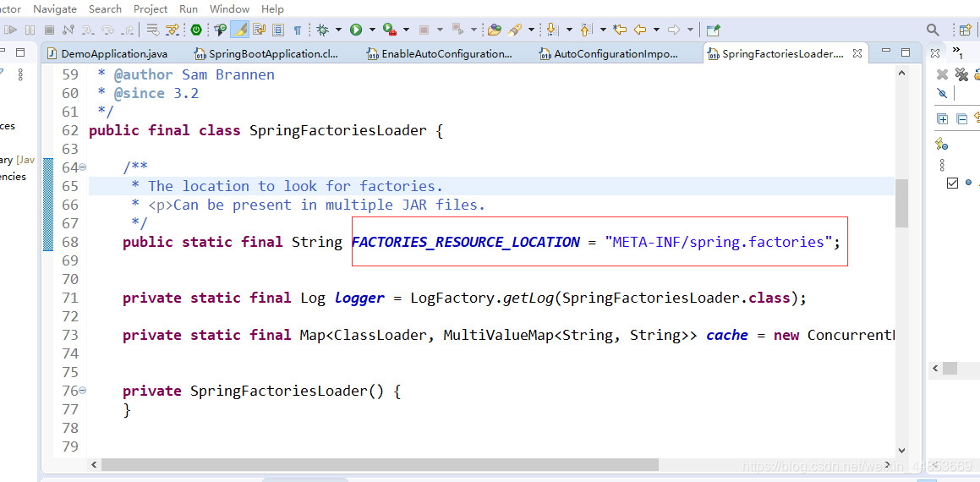Click the editor horizontal scrollbar thumb
Image resolution: width=980 pixels, height=482 pixels.
[380, 464]
